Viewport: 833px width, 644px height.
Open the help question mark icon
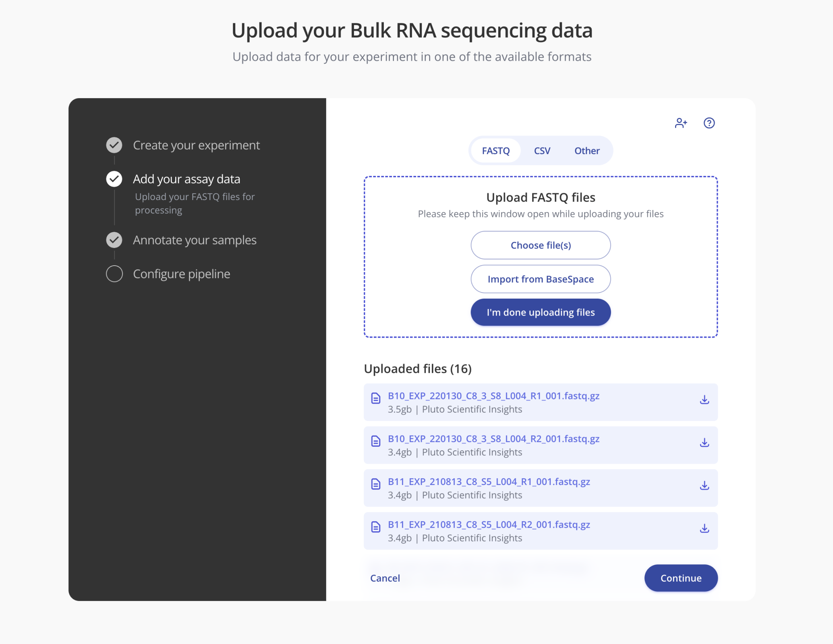tap(709, 123)
